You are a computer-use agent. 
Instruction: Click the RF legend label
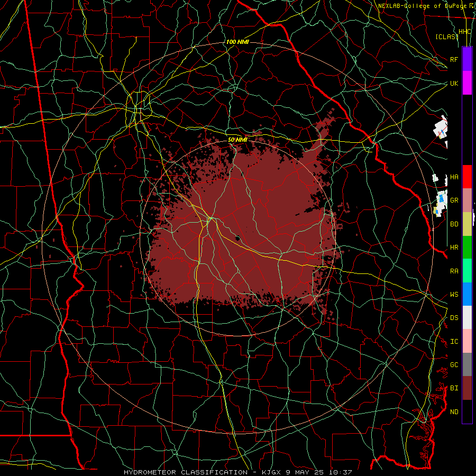(454, 59)
